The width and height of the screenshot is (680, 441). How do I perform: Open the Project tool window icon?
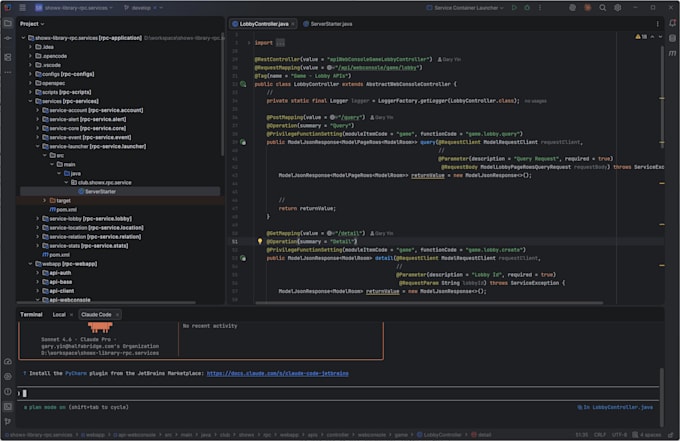8,23
